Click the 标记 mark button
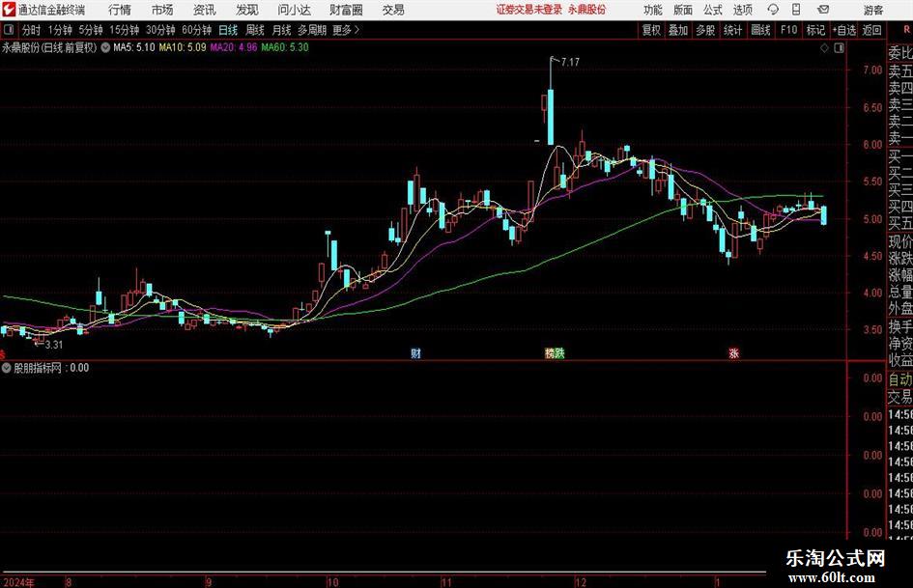 815,30
